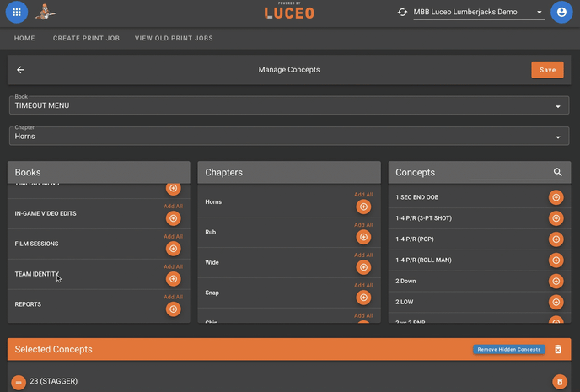Add TEAM IDENTITY book with plus icon
The height and width of the screenshot is (392, 580).
(x=173, y=279)
